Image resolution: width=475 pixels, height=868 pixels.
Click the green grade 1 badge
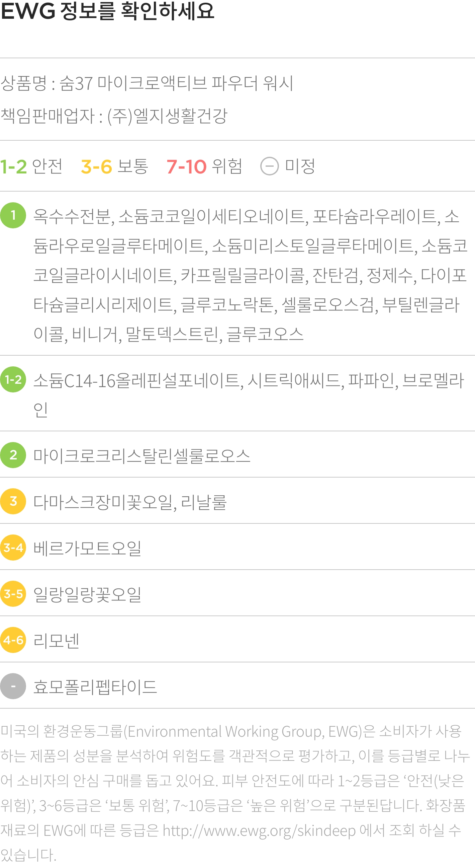[x=13, y=215]
